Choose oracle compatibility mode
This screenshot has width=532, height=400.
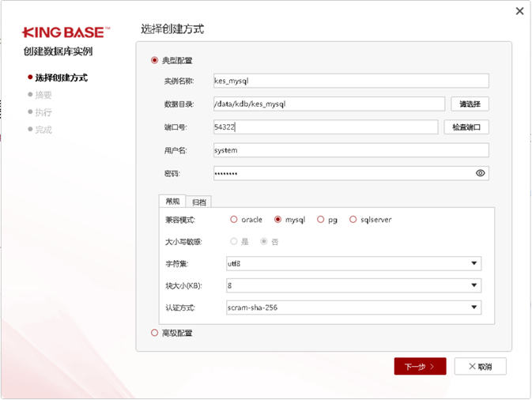point(234,220)
